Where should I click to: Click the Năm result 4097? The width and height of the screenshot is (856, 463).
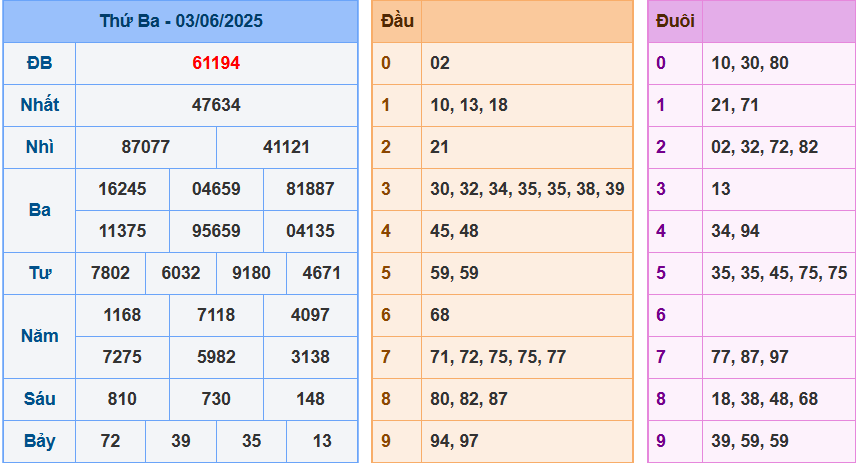point(310,315)
